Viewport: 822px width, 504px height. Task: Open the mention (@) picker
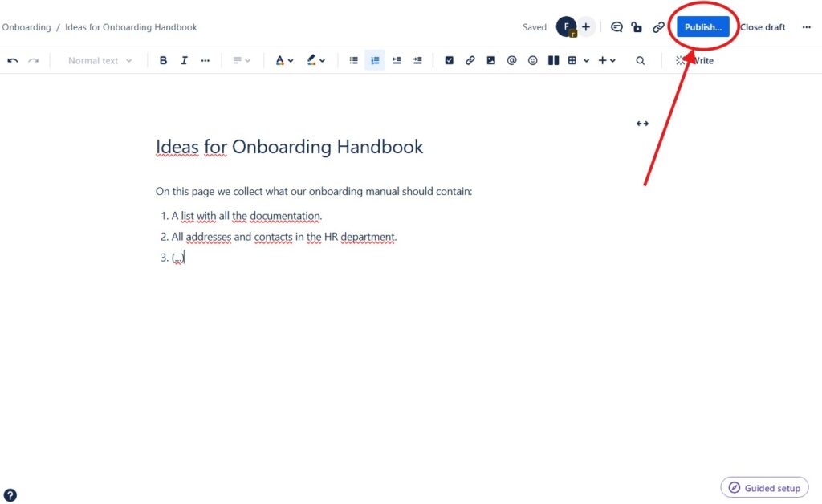511,59
